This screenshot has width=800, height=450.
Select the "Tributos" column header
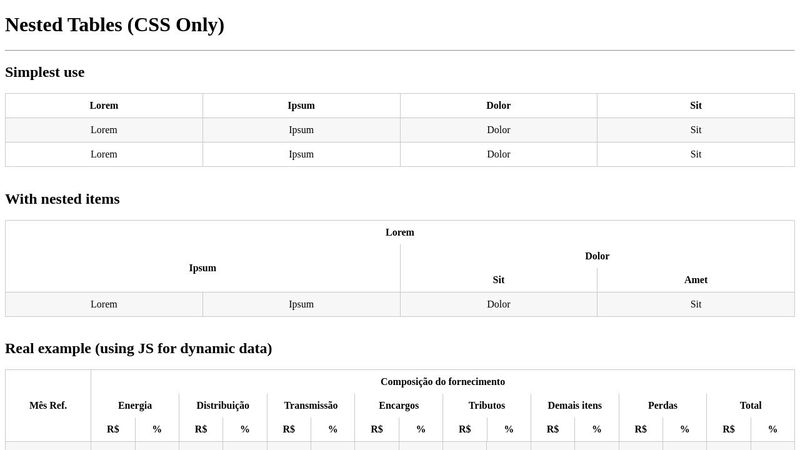pyautogui.click(x=487, y=405)
